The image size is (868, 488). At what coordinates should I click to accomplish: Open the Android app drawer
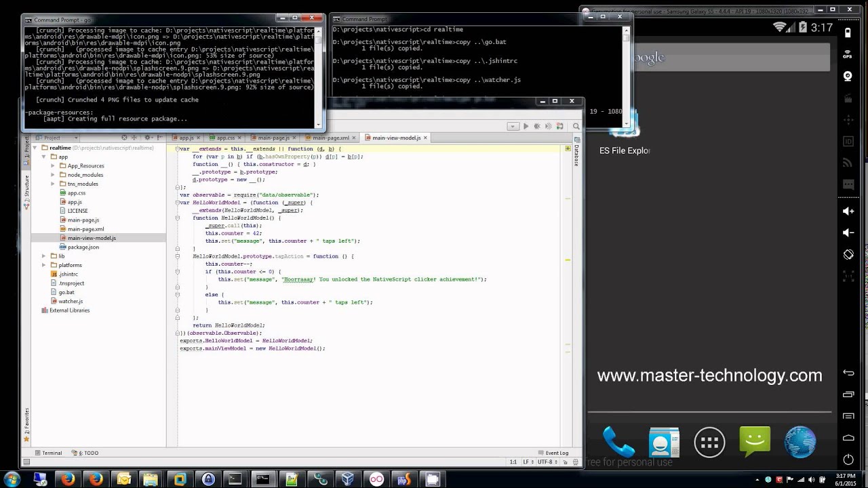tap(709, 443)
